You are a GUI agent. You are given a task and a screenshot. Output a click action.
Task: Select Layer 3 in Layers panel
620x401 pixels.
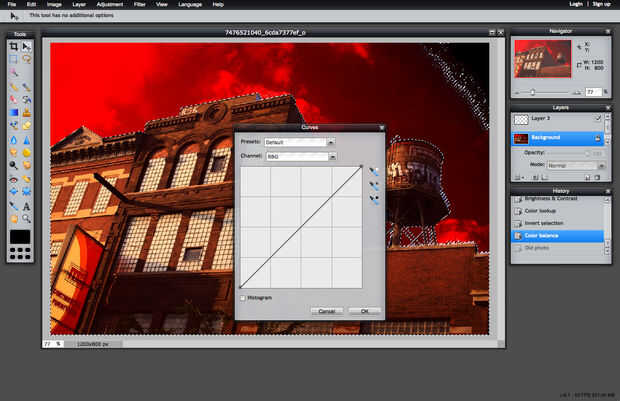[x=557, y=119]
